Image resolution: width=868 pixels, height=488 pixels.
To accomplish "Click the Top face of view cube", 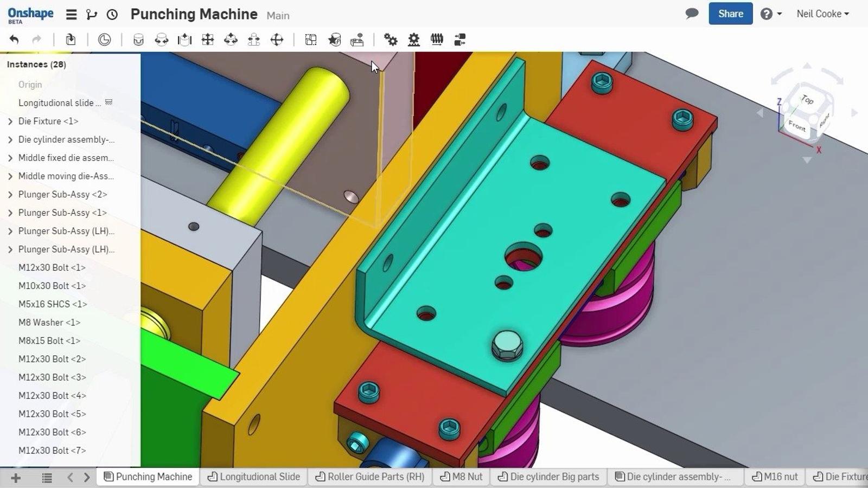I will click(807, 100).
